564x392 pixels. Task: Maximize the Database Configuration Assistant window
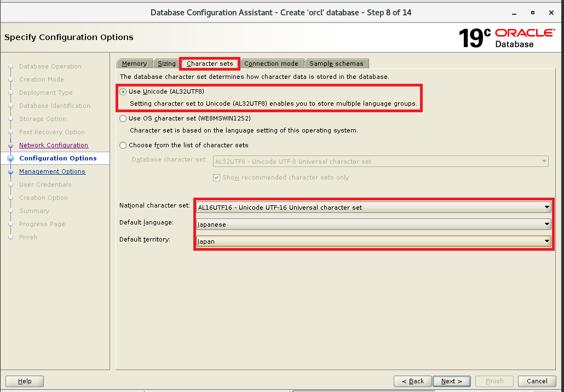[533, 13]
